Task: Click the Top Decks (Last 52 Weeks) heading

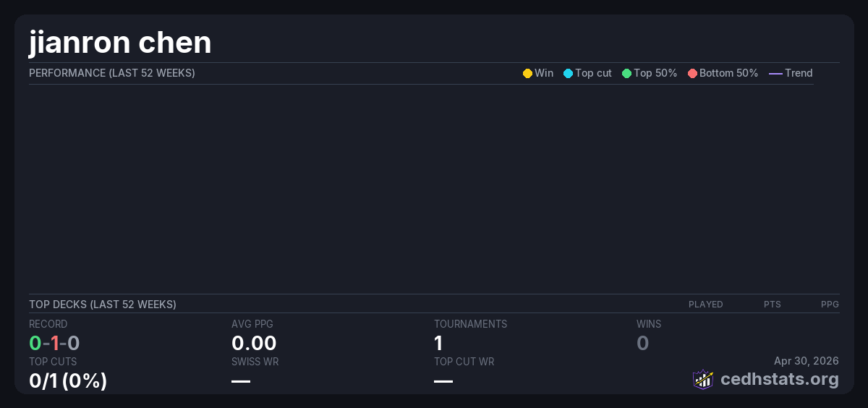Action: [102, 305]
